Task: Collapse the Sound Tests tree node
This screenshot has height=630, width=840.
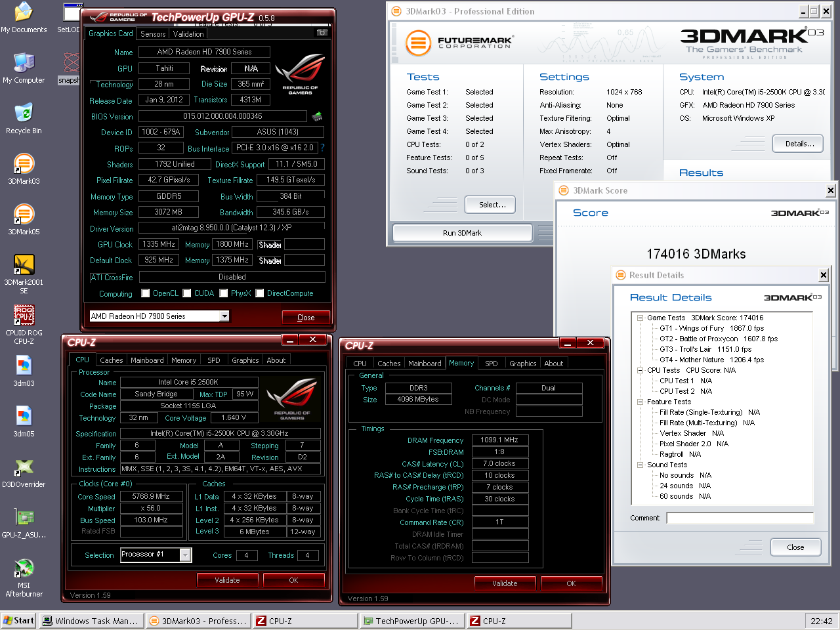Action: click(x=640, y=465)
